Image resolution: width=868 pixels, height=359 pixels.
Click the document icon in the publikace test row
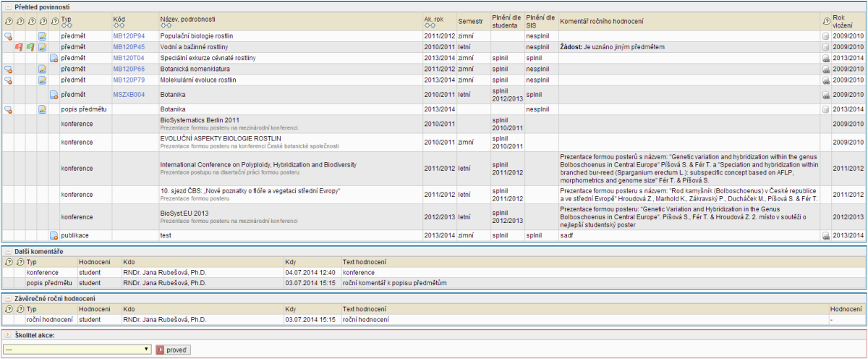point(54,235)
